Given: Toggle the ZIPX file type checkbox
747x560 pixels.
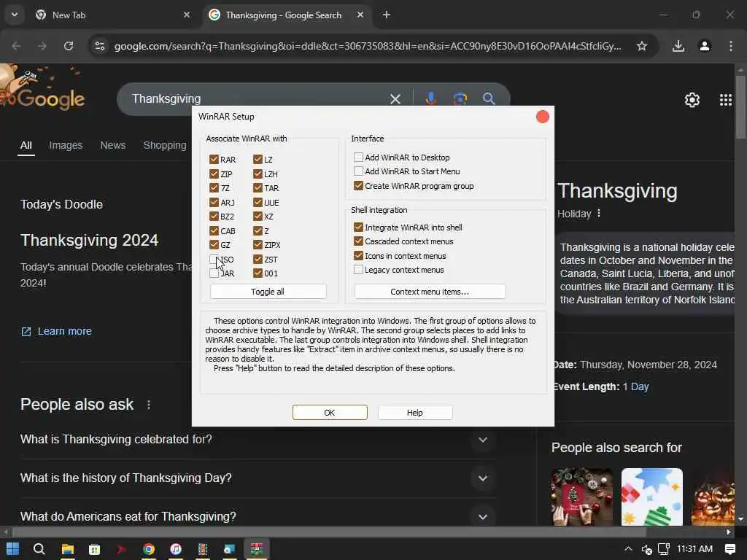Looking at the screenshot, I should tap(258, 245).
